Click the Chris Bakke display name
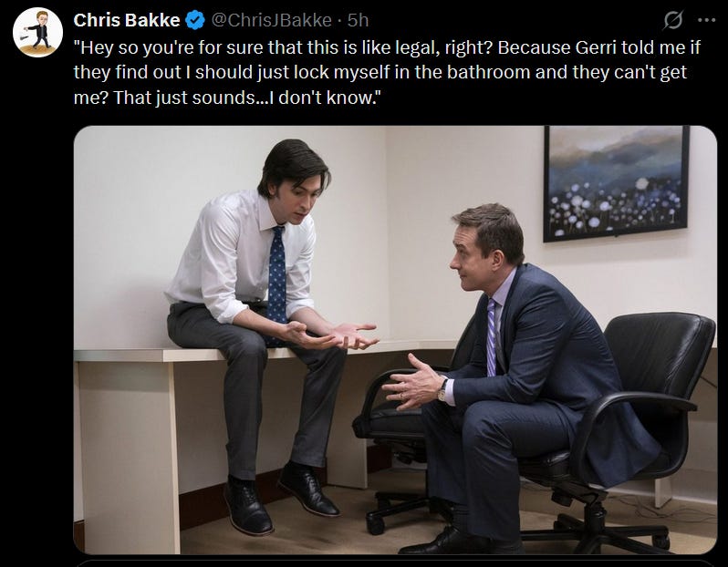Viewport: 728px width, 567px height. point(127,20)
